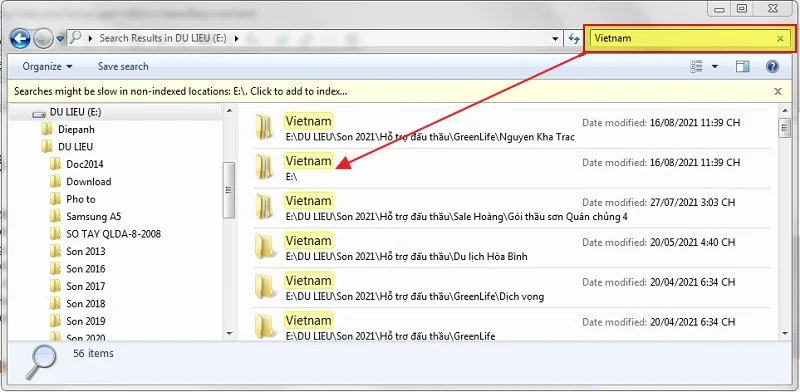Screen dimensions: 800x392
Task: Click the refresh icon beside address bar
Action: click(574, 38)
